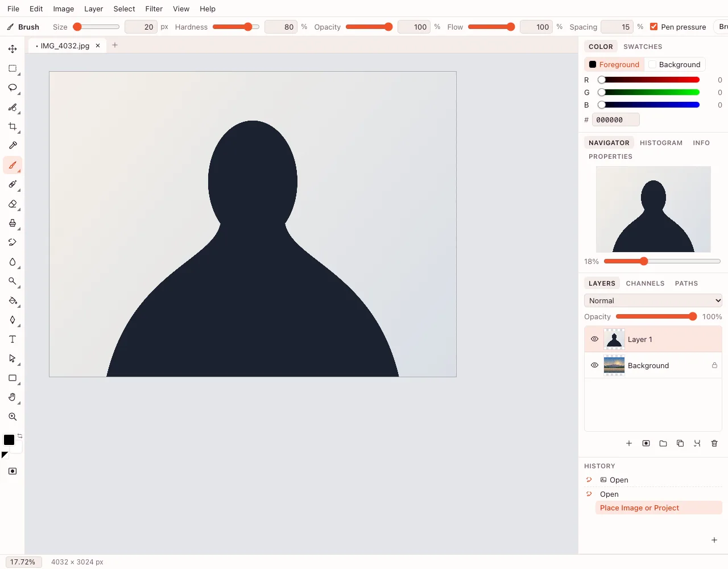Add a layer mask

pos(646,443)
